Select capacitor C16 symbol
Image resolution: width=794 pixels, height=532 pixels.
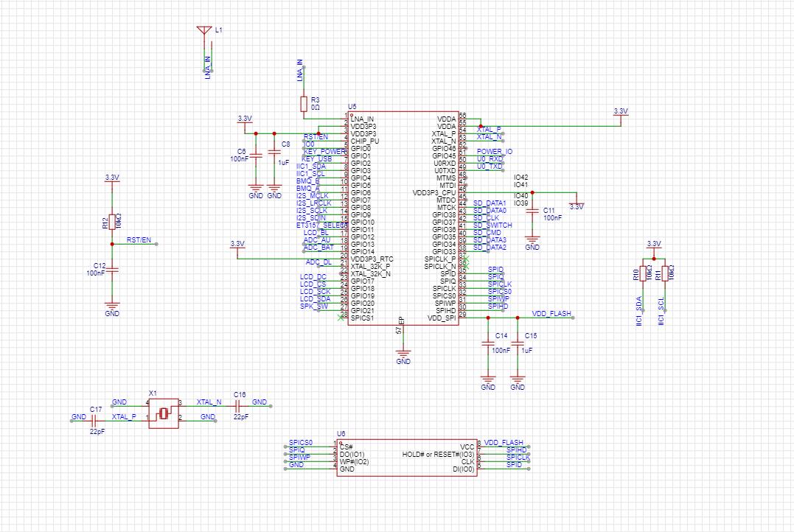click(x=237, y=406)
